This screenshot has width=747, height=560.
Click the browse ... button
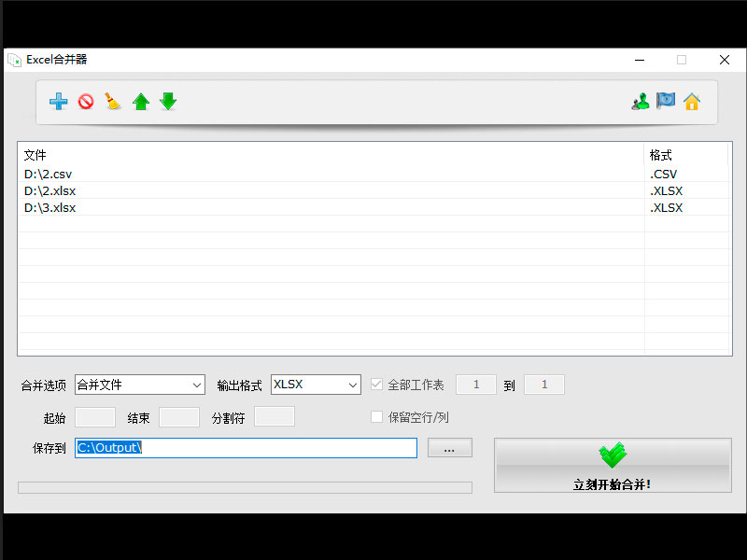[x=450, y=448]
